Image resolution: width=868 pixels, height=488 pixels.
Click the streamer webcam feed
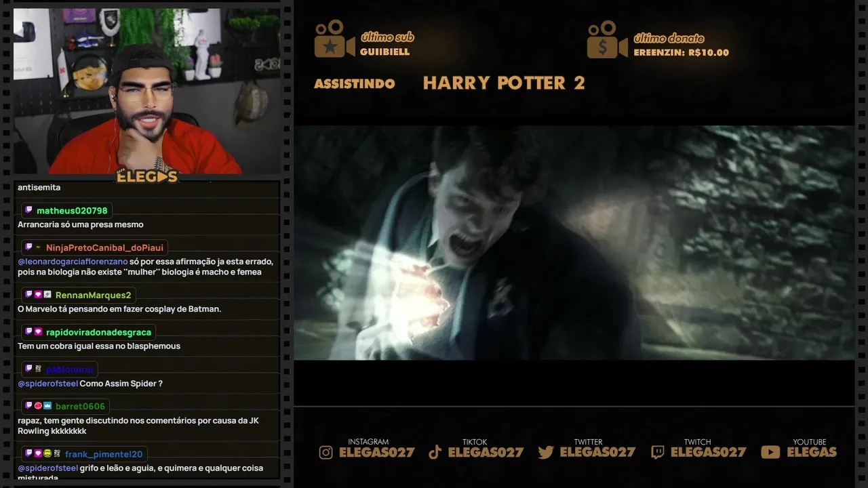pyautogui.click(x=146, y=91)
